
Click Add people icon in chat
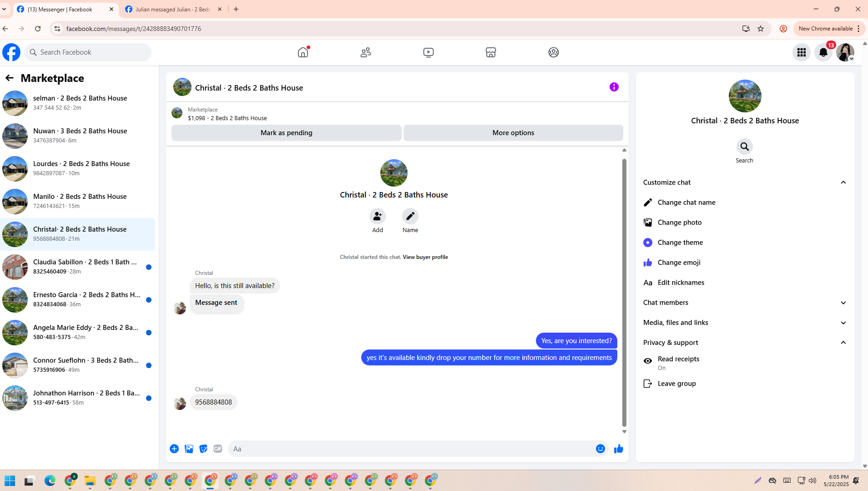378,216
